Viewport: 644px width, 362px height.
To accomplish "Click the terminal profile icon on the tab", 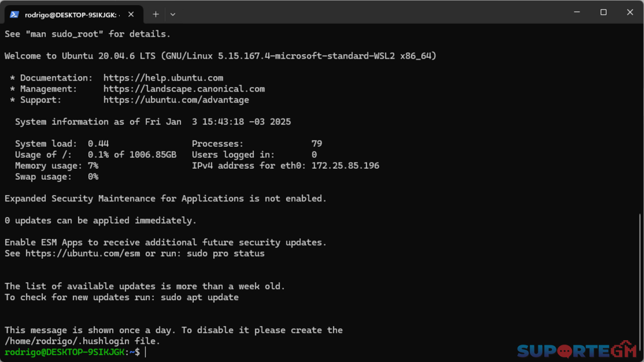I will 14,14.
